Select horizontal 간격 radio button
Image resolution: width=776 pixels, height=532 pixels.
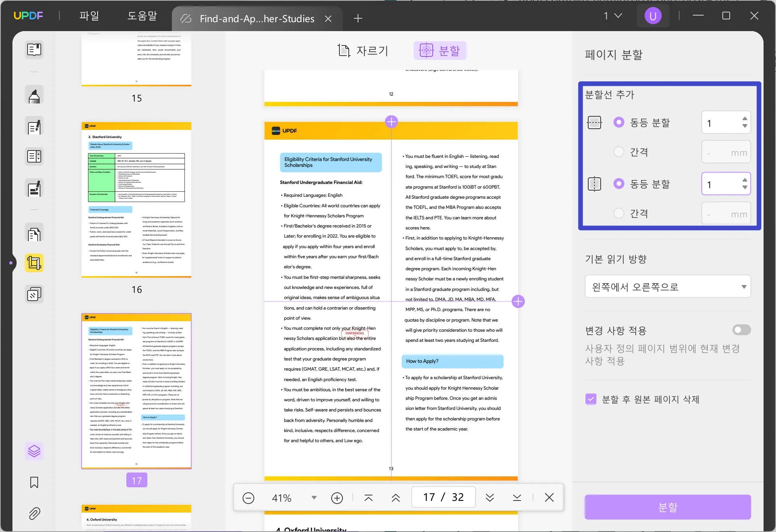pyautogui.click(x=619, y=152)
